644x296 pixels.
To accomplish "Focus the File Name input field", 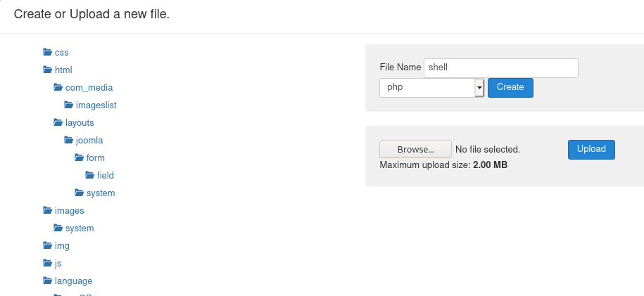I will [x=501, y=68].
